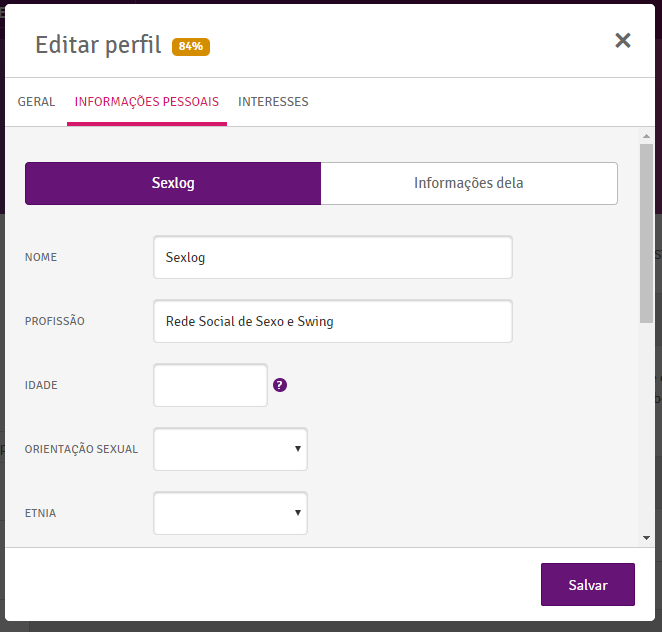Screen dimensions: 662x632
Task: Focus the Nome input field
Action: pos(333,257)
